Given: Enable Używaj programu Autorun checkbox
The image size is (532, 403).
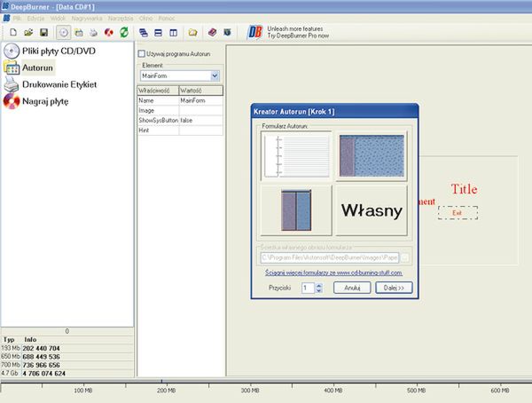Looking at the screenshot, I should point(142,55).
